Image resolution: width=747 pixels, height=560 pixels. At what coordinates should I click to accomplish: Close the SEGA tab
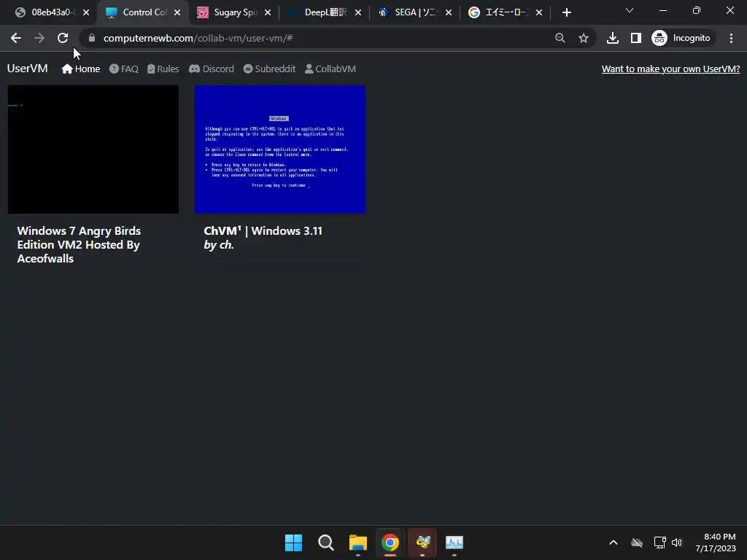coord(449,12)
